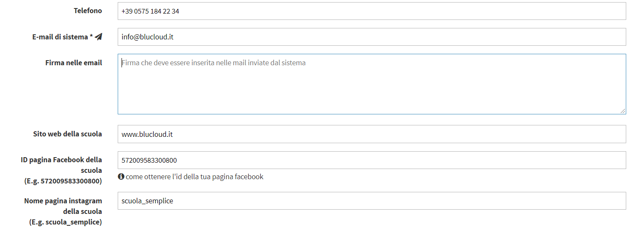Grab the signature textarea resize handle
This screenshot has height=230, width=644.
tap(622, 111)
